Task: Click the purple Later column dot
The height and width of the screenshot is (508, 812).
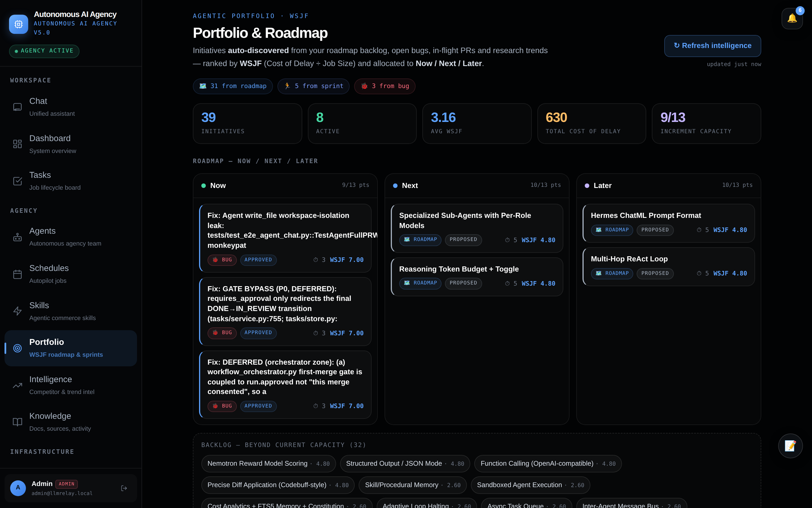Action: [x=587, y=186]
